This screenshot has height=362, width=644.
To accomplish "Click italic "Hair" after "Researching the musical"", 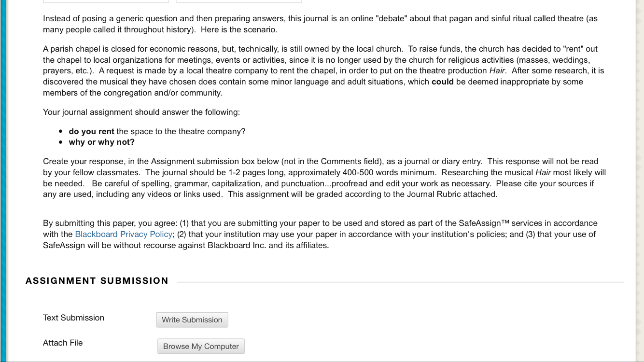I will pyautogui.click(x=543, y=172).
